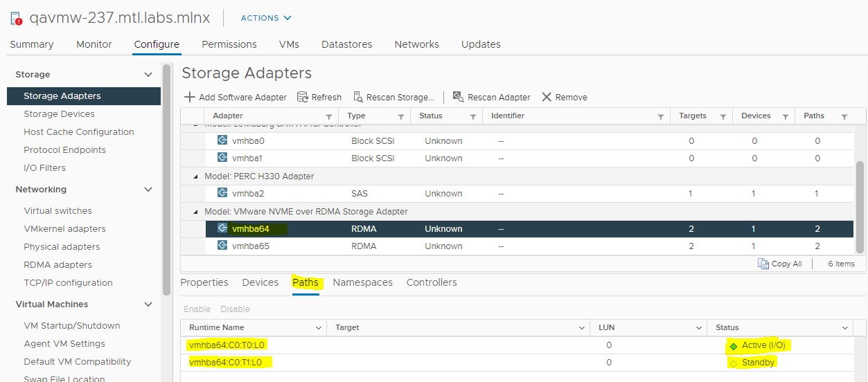Viewport: 868px width, 382px height.
Task: Open LUN column dropdown arrow
Action: [x=699, y=328]
